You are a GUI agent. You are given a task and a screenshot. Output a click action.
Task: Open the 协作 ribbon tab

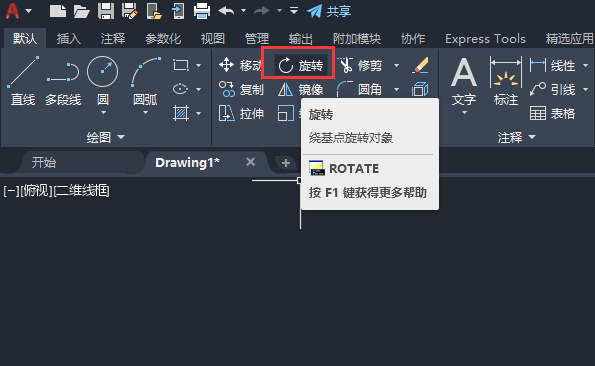413,38
